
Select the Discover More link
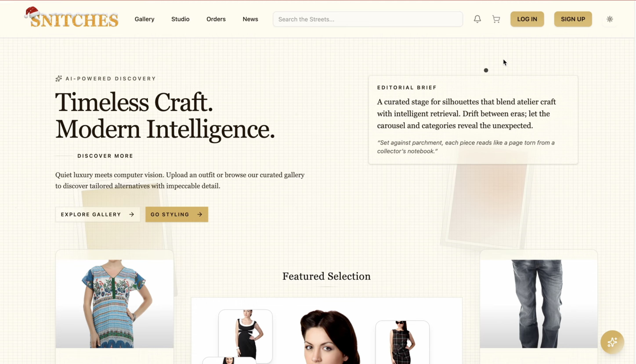pyautogui.click(x=105, y=156)
